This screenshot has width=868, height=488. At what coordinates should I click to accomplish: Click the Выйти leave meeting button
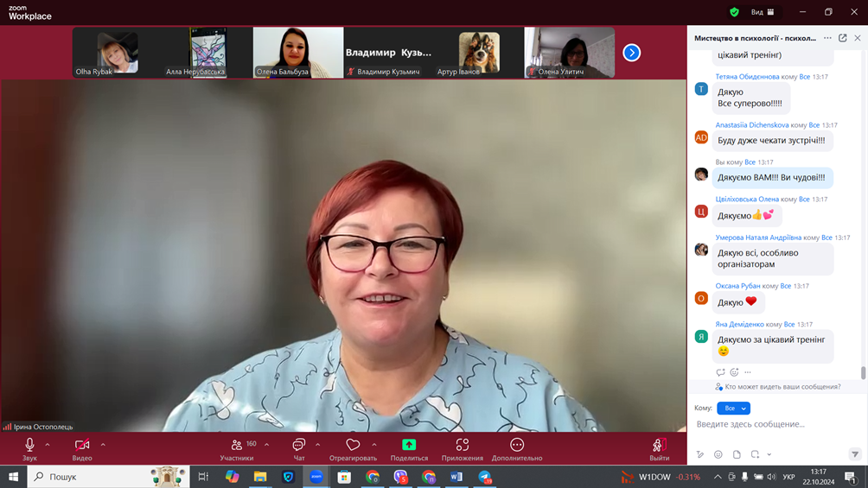(660, 448)
